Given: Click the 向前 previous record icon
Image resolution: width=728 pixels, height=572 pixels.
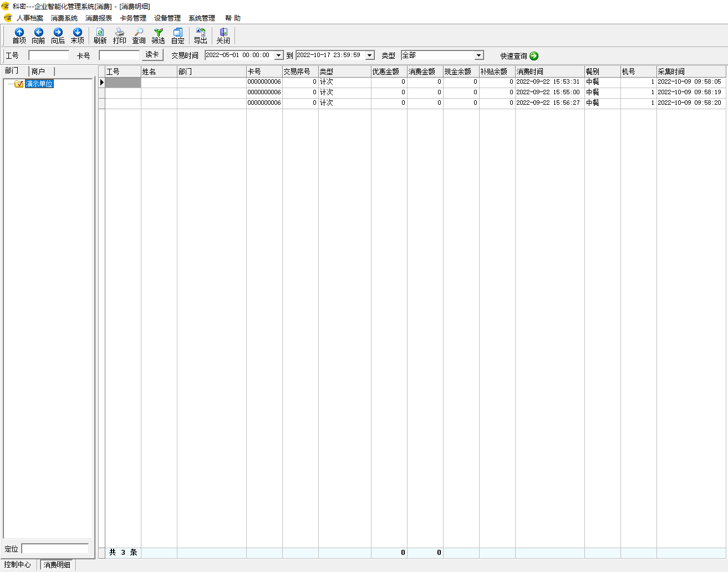Looking at the screenshot, I should point(39,36).
